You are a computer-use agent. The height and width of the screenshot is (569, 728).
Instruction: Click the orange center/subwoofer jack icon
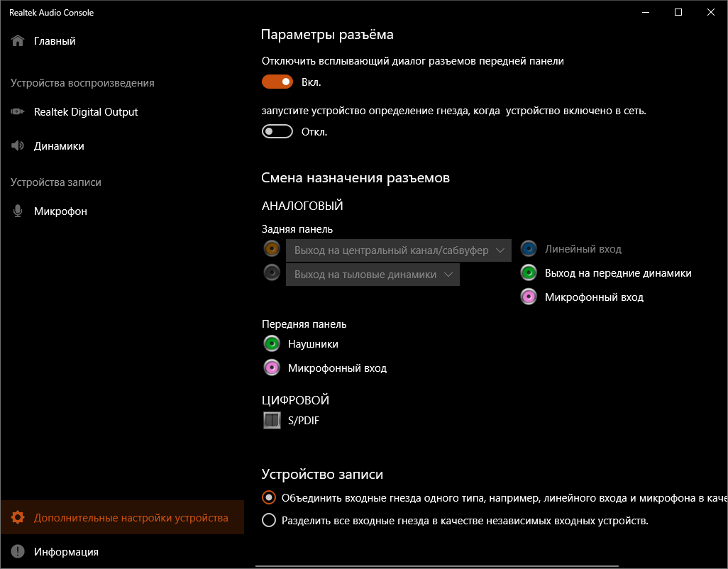[x=271, y=249]
